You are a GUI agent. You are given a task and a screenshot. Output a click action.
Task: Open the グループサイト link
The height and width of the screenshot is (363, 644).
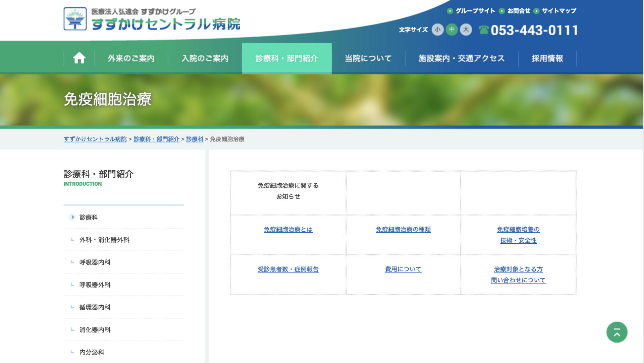pos(475,11)
